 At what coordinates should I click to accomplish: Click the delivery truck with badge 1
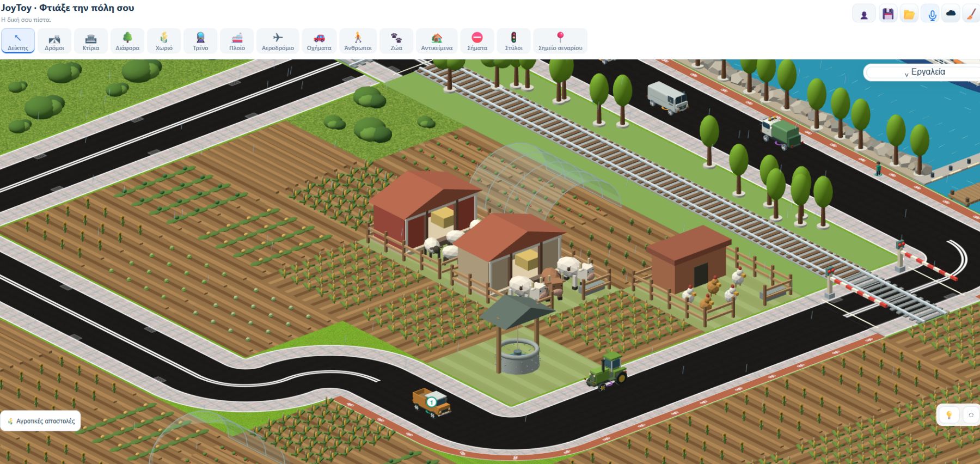432,402
